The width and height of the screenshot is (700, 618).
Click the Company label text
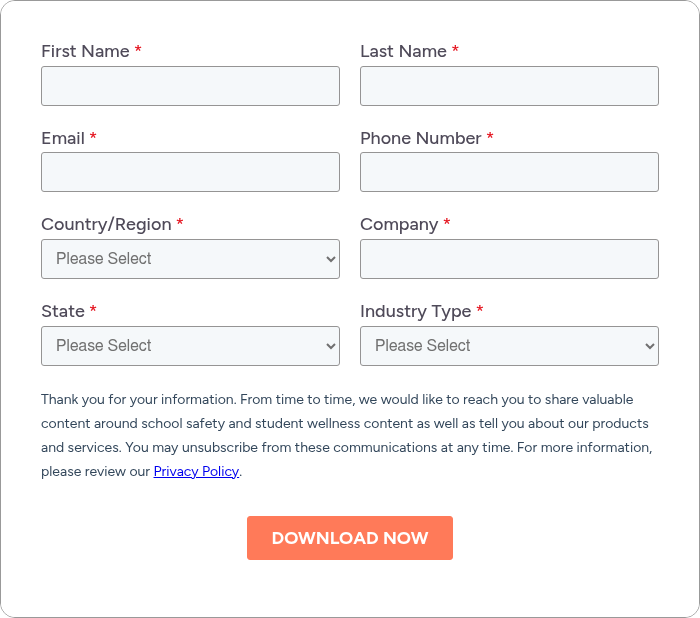(x=398, y=224)
